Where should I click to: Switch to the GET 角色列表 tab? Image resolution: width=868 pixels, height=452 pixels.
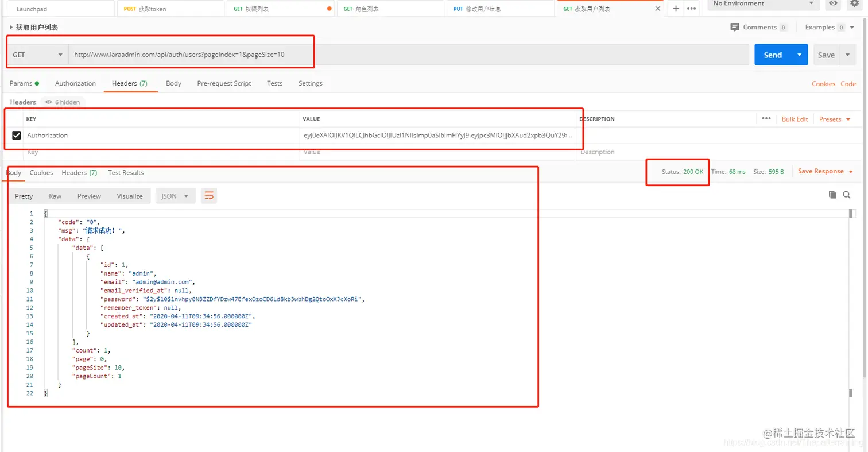click(390, 9)
